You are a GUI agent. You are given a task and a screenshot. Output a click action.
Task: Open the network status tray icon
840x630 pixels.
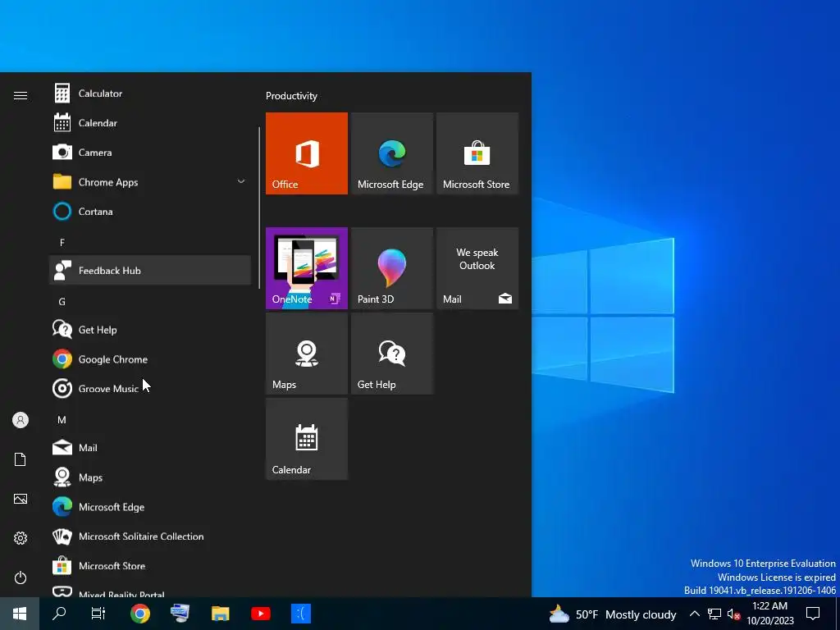coord(714,614)
